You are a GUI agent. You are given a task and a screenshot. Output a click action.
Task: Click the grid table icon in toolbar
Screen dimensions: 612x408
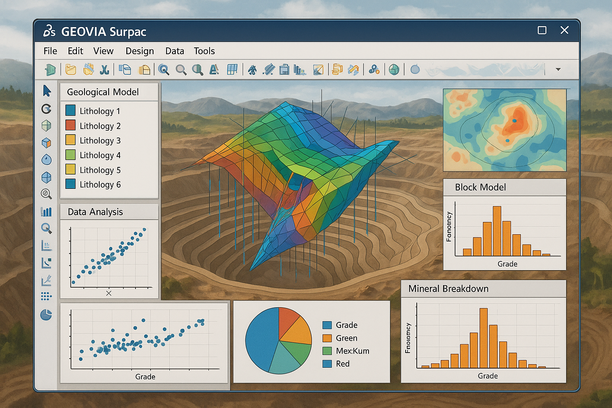tap(233, 70)
